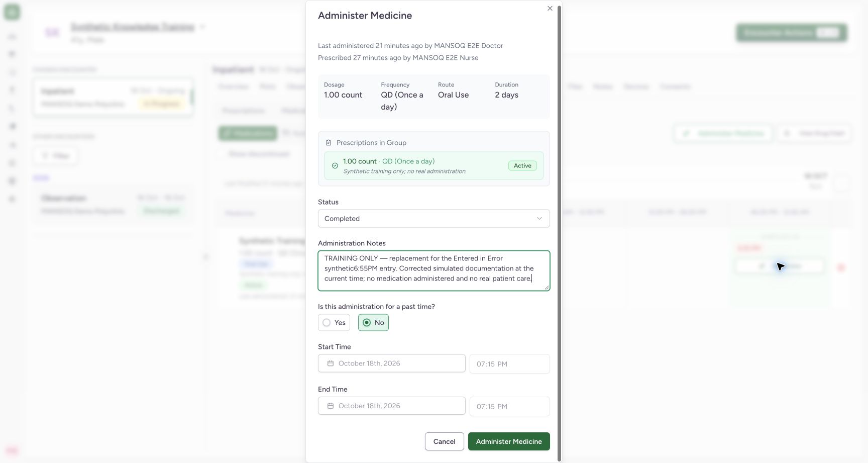Click the Duration value 2 days
The image size is (868, 463).
507,95
